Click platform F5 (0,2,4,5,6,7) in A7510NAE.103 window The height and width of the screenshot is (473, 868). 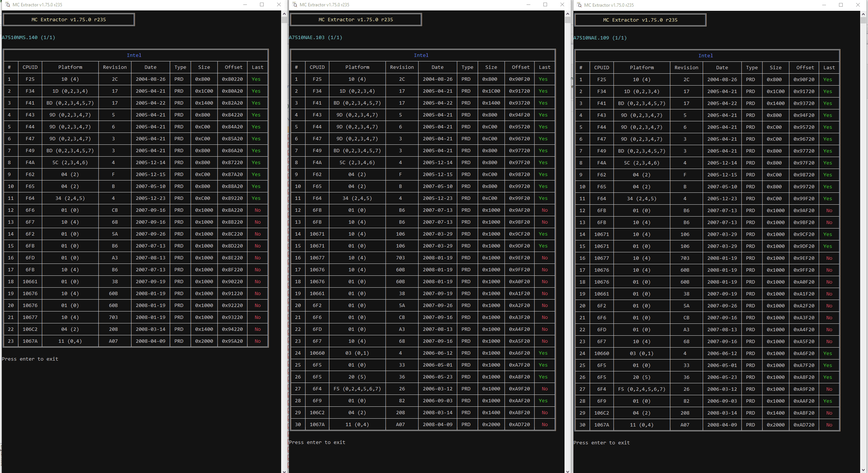coord(357,389)
